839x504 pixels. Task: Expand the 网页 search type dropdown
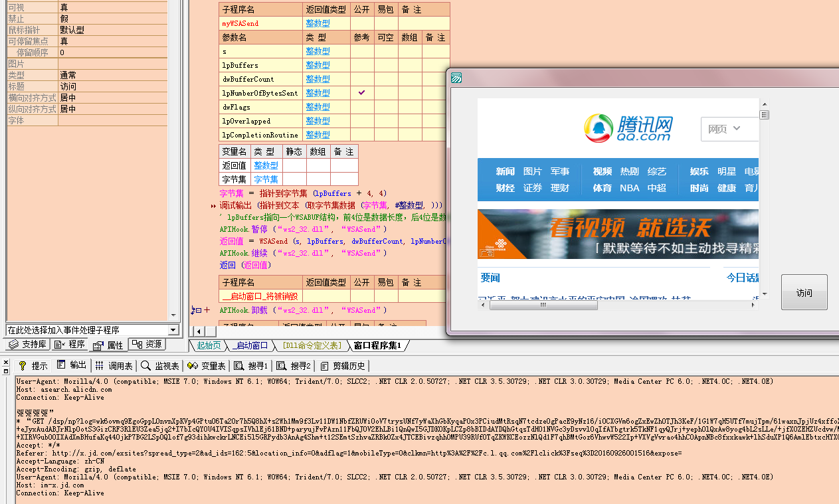(x=724, y=129)
